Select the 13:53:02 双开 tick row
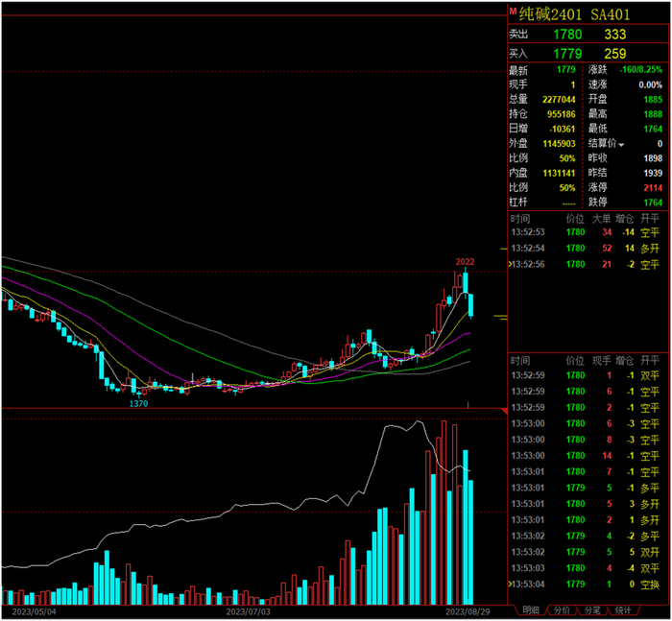This screenshot has width=672, height=621. tap(585, 553)
